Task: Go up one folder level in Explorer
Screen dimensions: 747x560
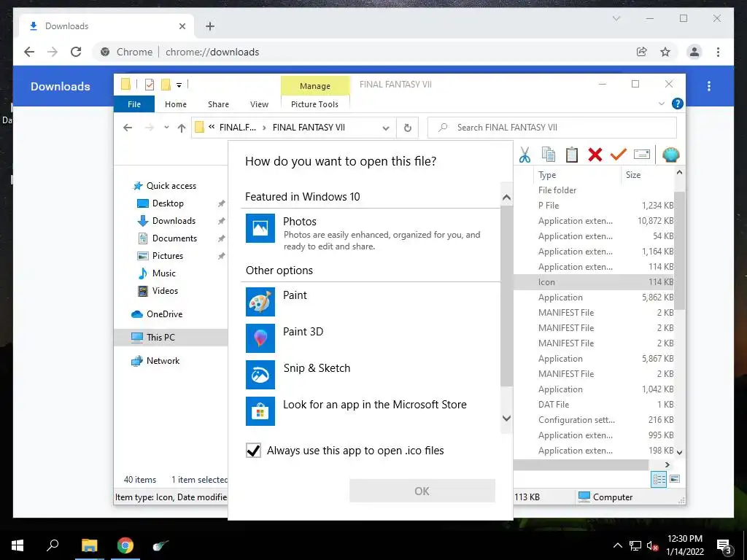Action: (182, 128)
